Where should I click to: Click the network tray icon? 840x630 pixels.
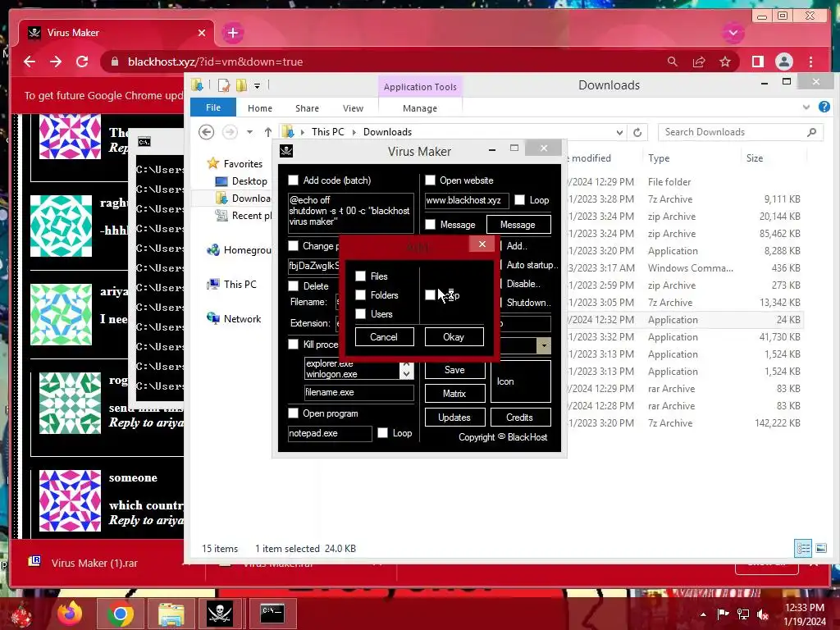point(743,614)
